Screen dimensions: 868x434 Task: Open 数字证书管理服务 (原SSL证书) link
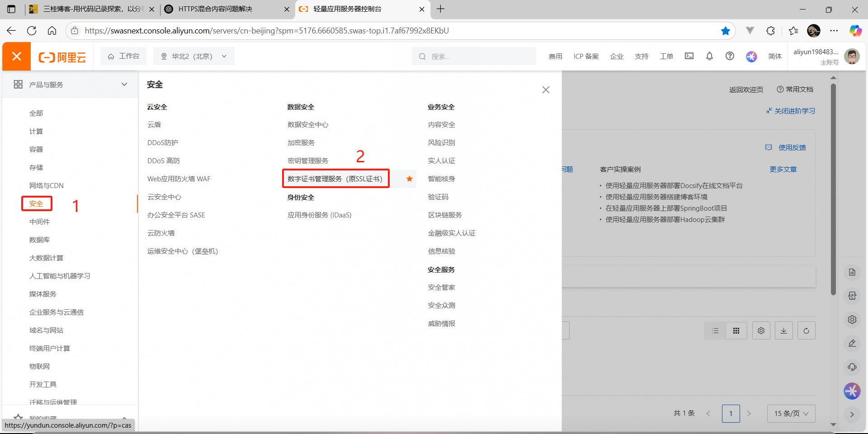click(335, 179)
